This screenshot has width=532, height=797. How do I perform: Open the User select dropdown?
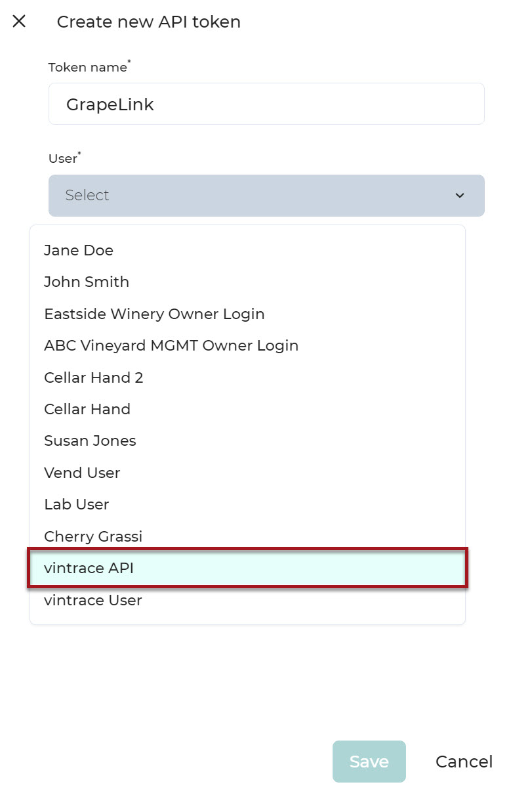pos(266,196)
